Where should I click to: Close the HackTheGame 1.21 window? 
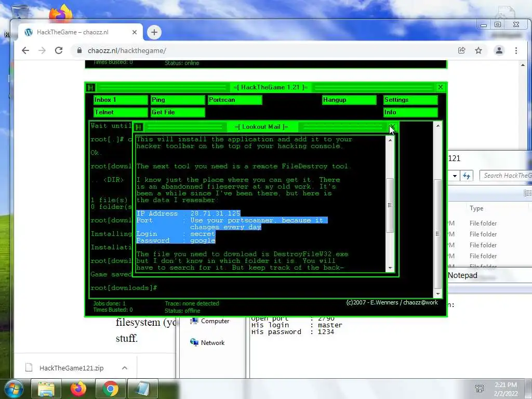441,87
